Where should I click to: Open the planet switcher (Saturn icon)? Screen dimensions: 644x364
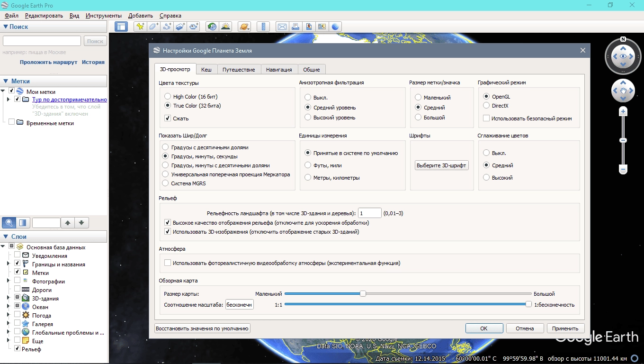pos(244,27)
